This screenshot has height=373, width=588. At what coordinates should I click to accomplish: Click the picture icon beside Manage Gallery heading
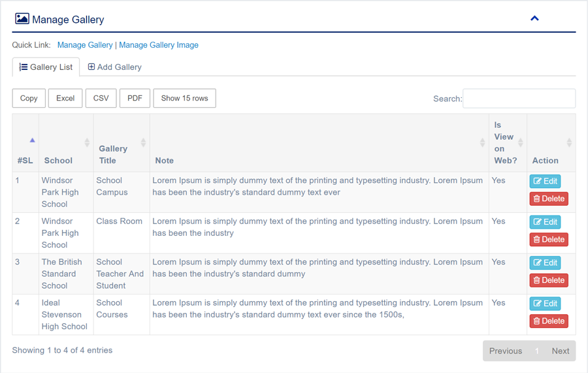pyautogui.click(x=22, y=19)
